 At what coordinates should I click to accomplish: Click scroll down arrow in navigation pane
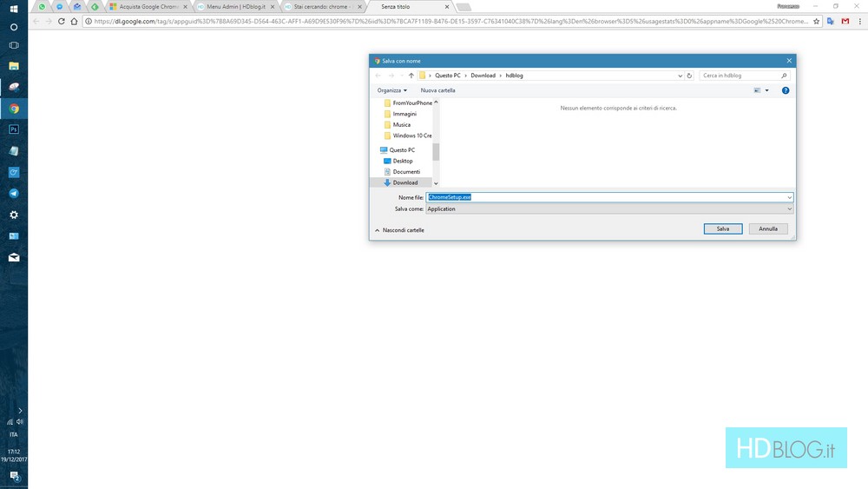(x=437, y=183)
